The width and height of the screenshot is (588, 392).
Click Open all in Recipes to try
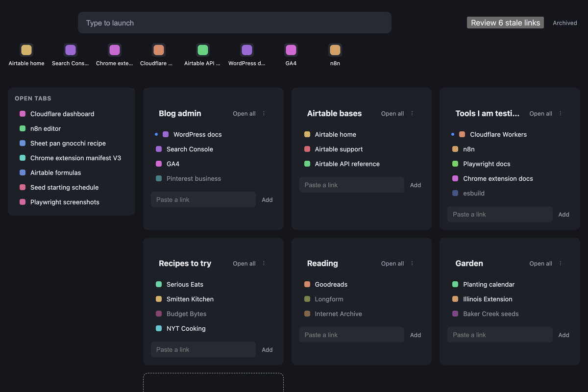coord(244,264)
